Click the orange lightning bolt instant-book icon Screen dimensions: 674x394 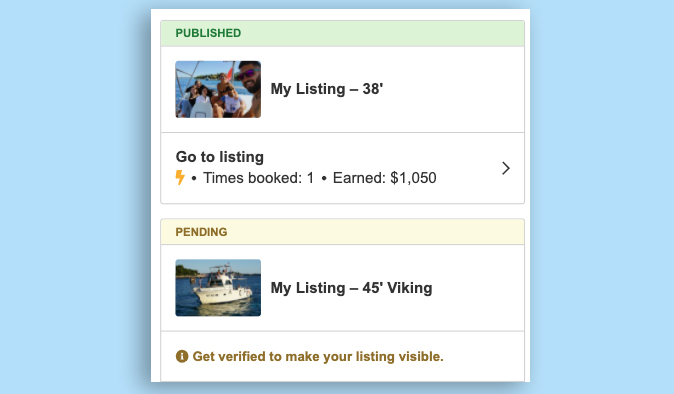[x=180, y=177]
